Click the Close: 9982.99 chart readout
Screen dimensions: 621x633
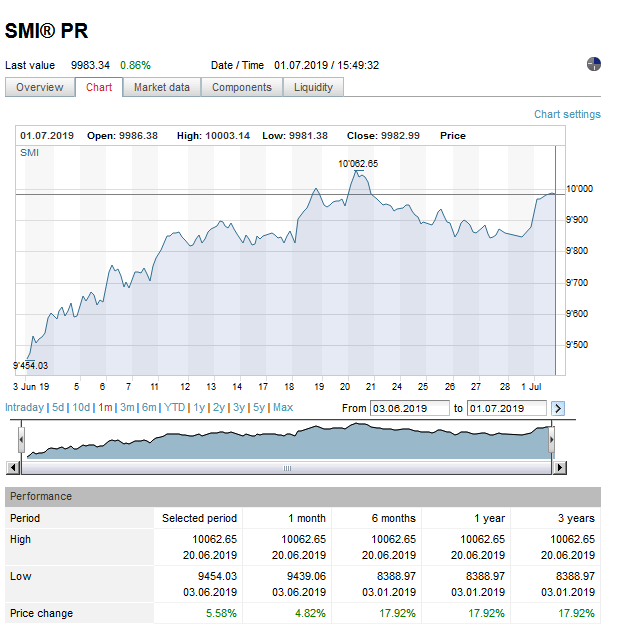pos(383,136)
